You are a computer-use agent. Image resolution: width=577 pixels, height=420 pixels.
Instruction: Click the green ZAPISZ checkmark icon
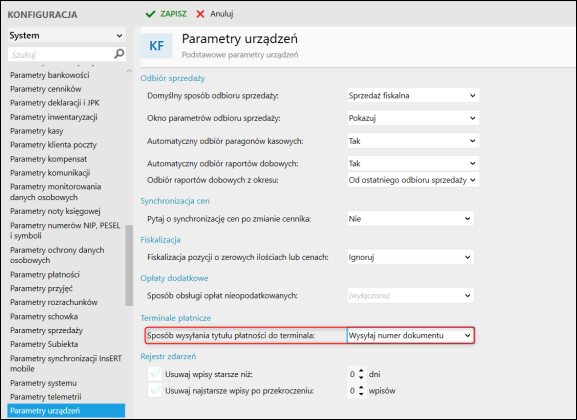tap(151, 14)
